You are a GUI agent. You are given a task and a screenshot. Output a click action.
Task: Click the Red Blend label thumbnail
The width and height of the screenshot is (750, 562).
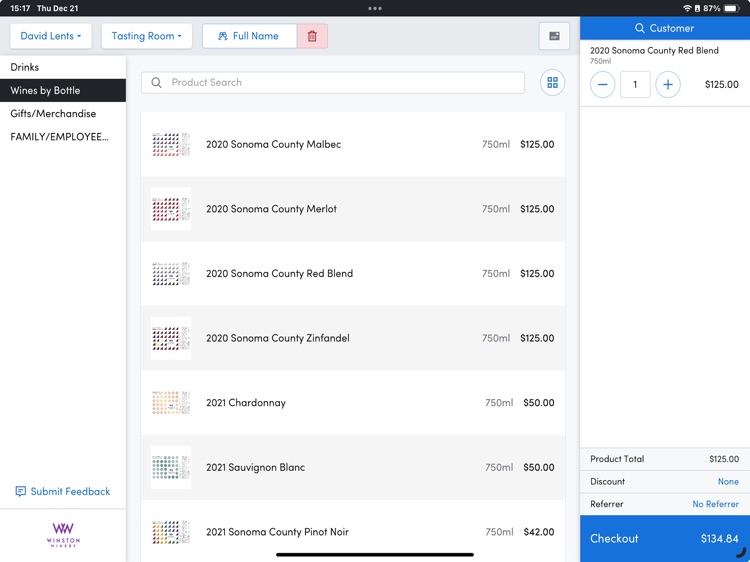pos(171,274)
